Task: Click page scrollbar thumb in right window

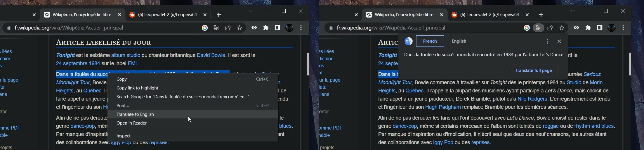Action: pos(630,64)
